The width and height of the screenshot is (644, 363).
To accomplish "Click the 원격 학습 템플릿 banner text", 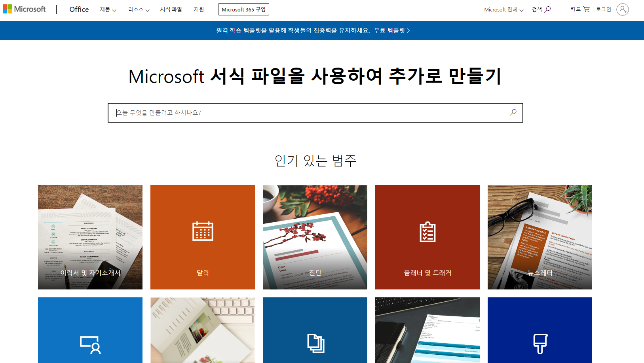I will [293, 30].
